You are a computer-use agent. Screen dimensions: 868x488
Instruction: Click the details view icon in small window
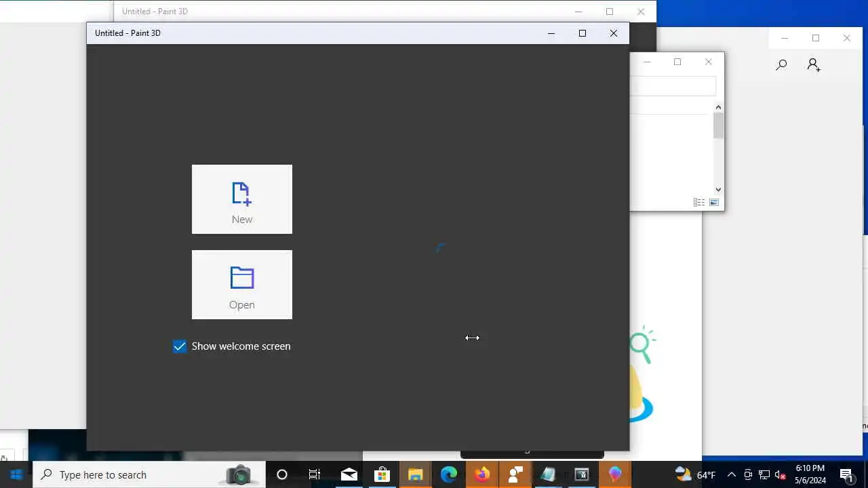(x=699, y=202)
